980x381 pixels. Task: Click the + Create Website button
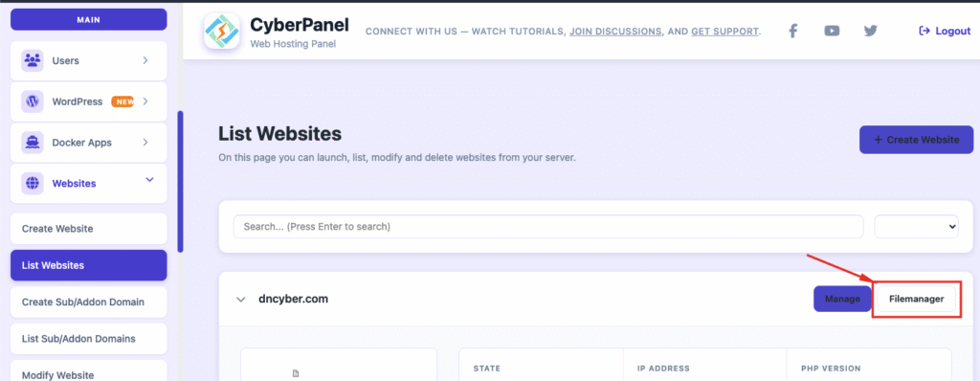click(916, 140)
